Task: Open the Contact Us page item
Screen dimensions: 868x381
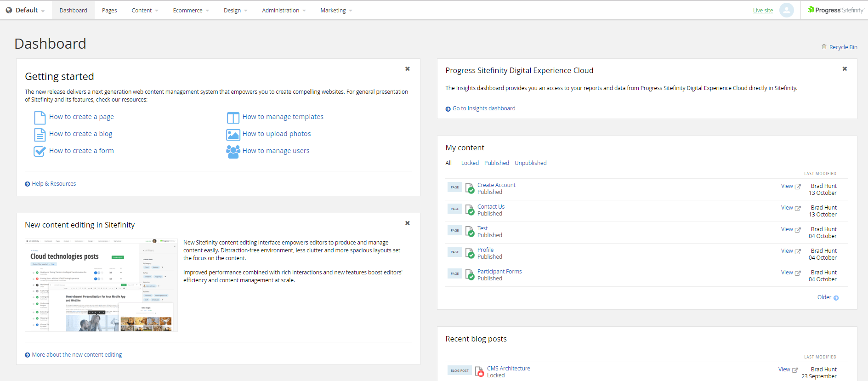Action: coord(491,206)
